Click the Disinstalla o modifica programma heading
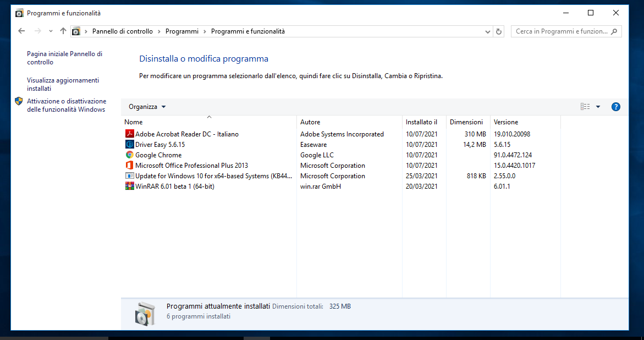644x340 pixels. click(x=203, y=59)
